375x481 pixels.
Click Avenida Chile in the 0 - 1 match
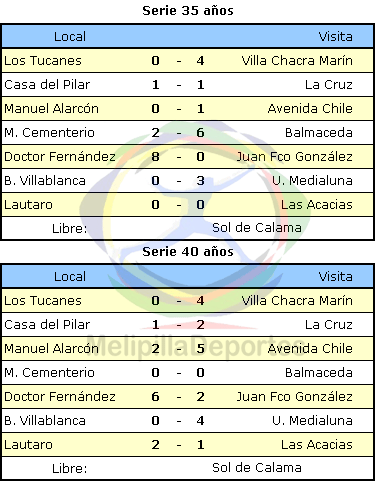point(310,109)
